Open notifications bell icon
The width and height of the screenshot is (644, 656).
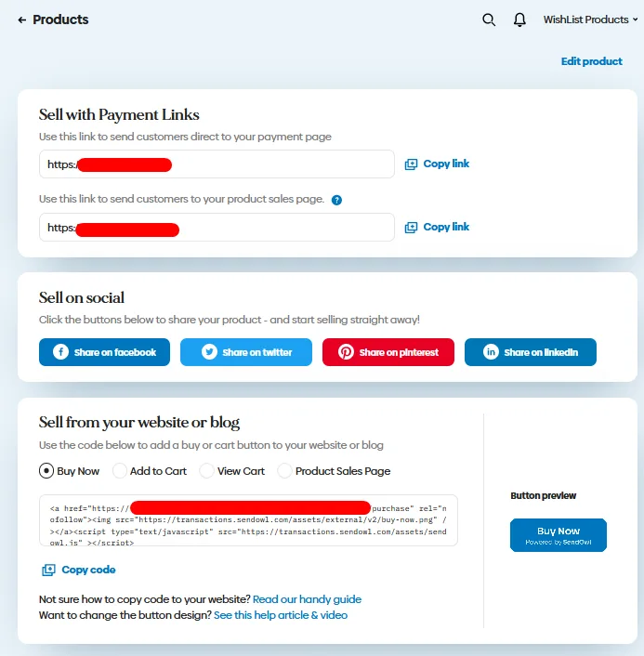coord(519,20)
